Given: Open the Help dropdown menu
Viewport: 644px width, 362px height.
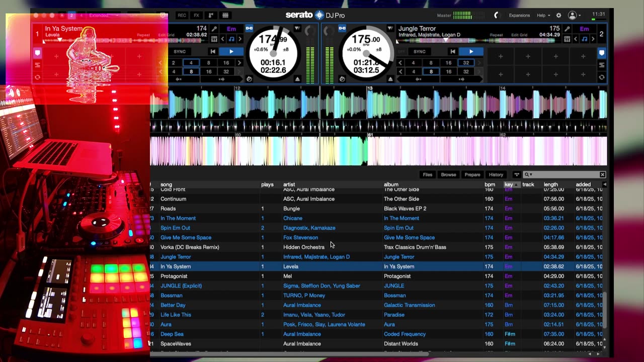Looking at the screenshot, I should tap(543, 15).
